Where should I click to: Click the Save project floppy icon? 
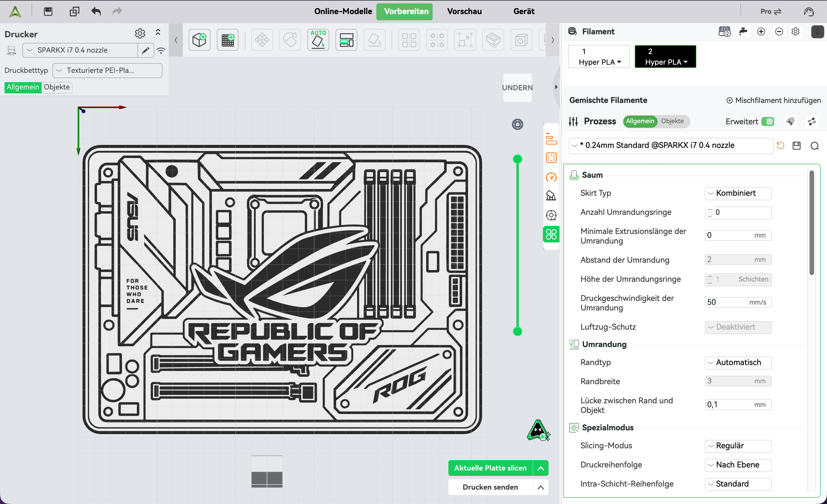point(48,12)
